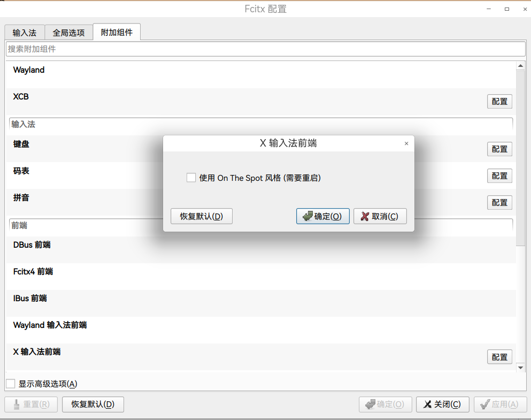Select the IBus 前端 row

pyautogui.click(x=261, y=303)
